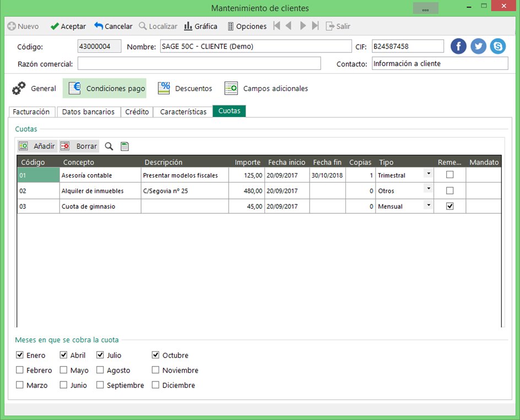
Task: Click the Opciones button text
Action: coord(251,26)
